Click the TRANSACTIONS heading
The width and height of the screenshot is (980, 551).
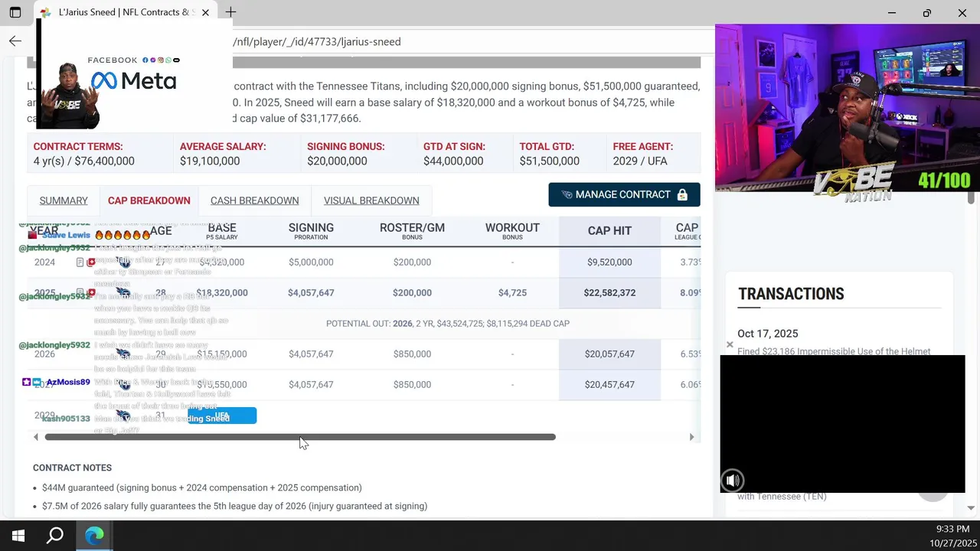(x=791, y=294)
